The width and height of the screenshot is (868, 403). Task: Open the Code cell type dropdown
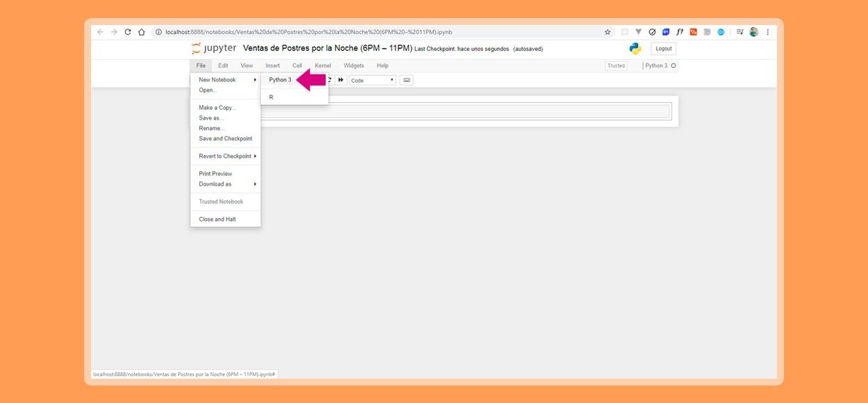(x=372, y=81)
